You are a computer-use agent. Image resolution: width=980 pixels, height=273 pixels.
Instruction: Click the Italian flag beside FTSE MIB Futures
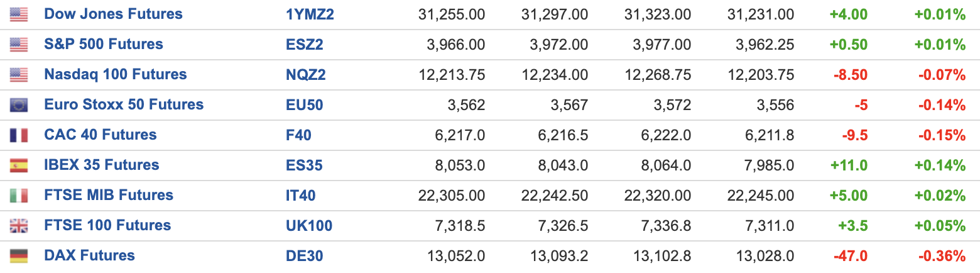click(19, 196)
